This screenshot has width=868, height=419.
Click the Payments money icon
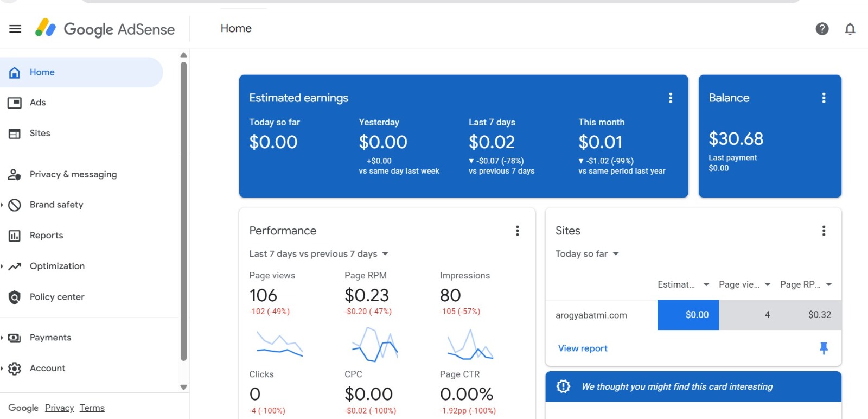(x=15, y=338)
